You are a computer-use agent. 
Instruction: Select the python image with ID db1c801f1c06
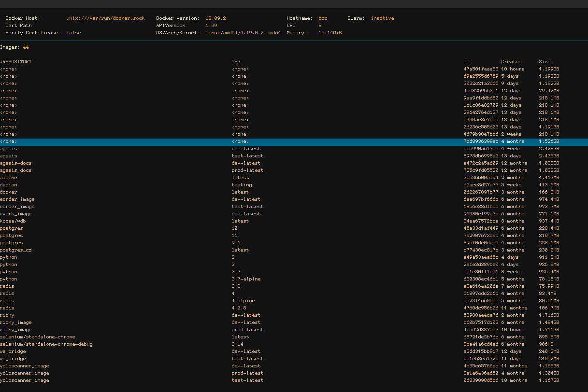pyautogui.click(x=294, y=272)
